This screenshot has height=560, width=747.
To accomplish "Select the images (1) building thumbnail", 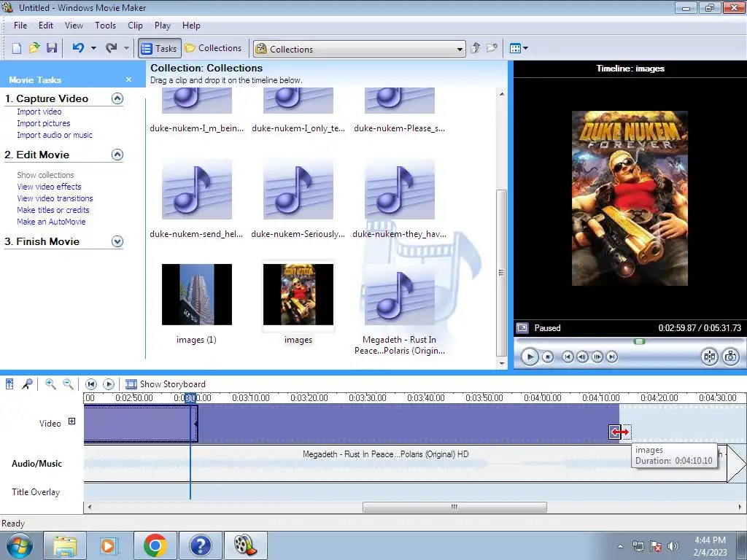I will (197, 295).
